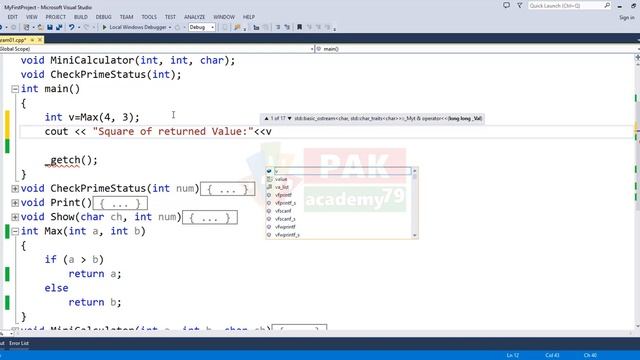
Task: Open the DEBUG menu
Action: pyautogui.click(x=103, y=17)
